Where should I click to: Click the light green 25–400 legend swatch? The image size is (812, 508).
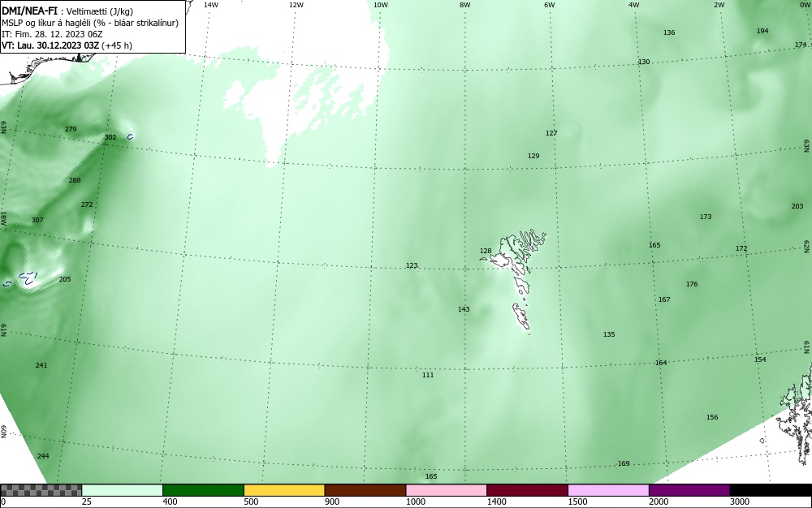[x=123, y=490]
